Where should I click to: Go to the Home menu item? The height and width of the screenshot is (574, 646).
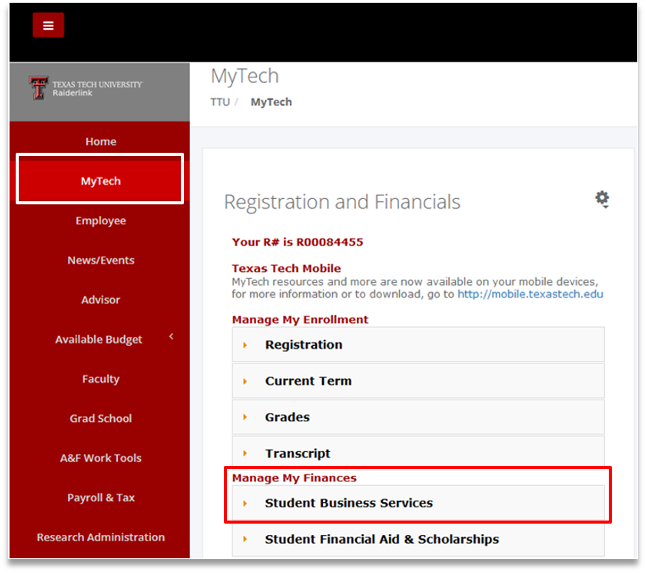click(x=101, y=141)
